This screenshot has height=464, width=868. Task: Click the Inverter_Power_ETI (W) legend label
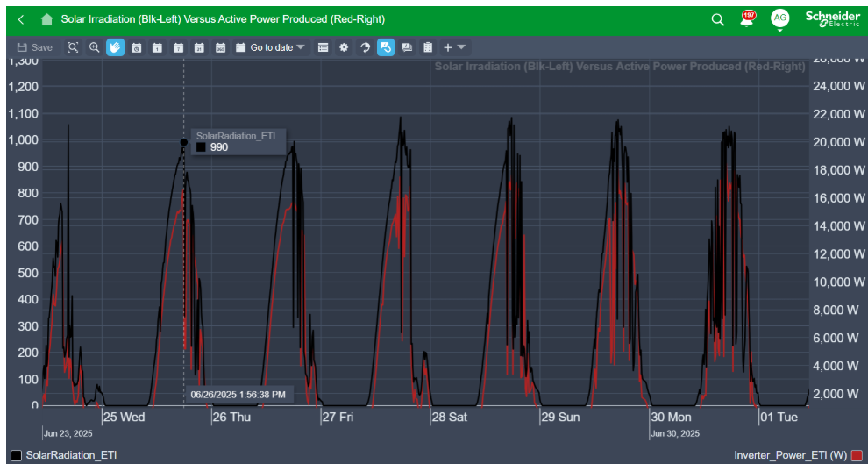(x=791, y=455)
